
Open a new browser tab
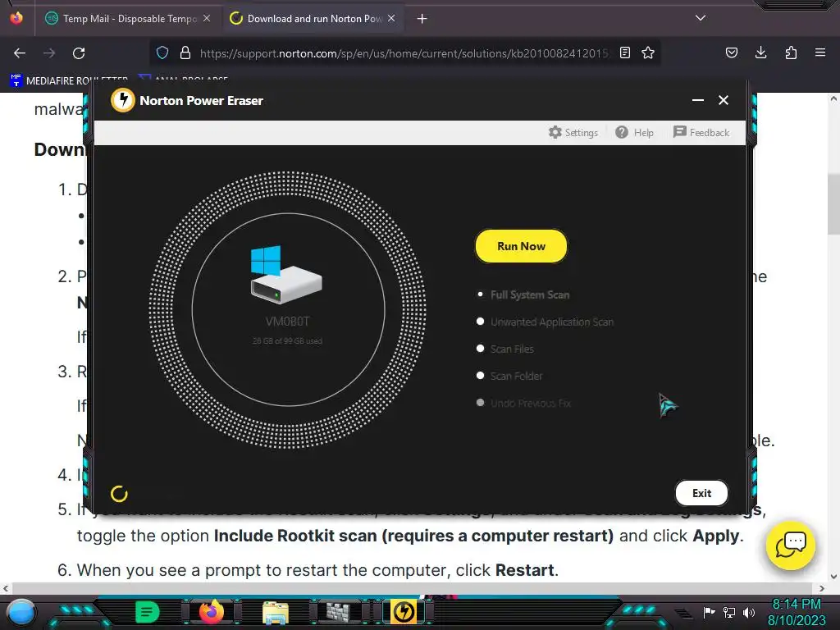tap(422, 19)
